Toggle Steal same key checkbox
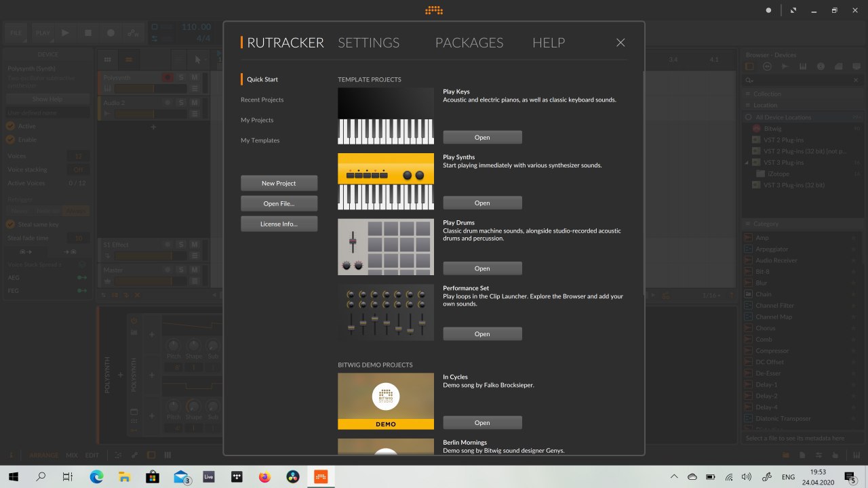Image resolution: width=868 pixels, height=488 pixels. pos(10,224)
